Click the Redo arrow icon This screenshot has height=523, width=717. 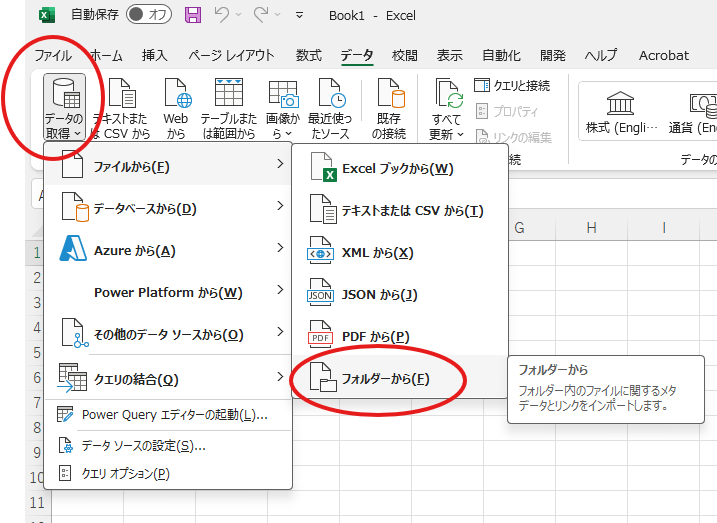click(x=261, y=15)
